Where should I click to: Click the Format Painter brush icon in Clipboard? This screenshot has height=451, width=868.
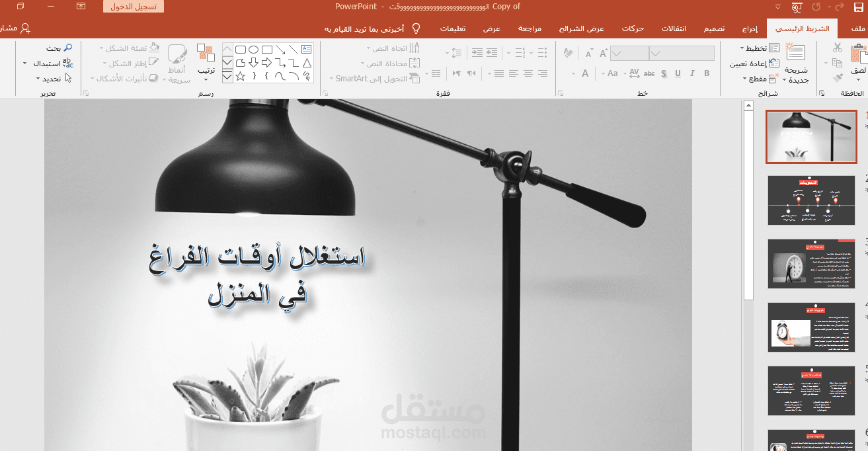838,78
